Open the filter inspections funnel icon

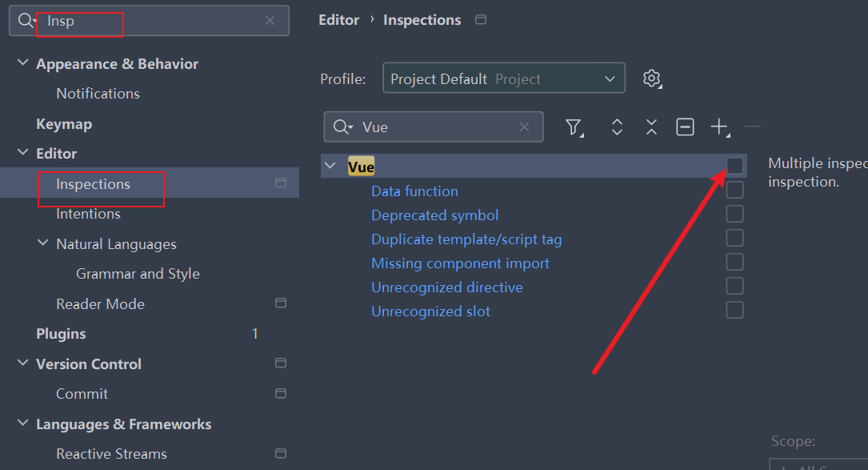tap(574, 127)
